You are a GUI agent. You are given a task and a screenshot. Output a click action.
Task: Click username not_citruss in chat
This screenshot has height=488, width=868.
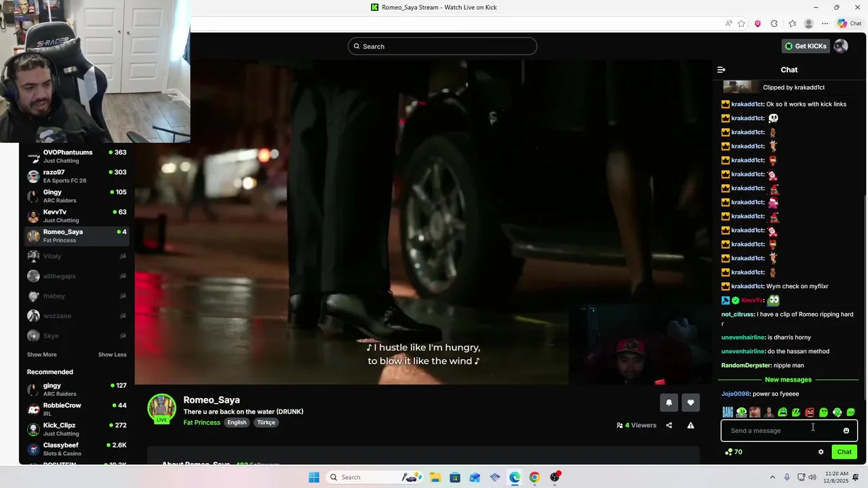(x=738, y=314)
